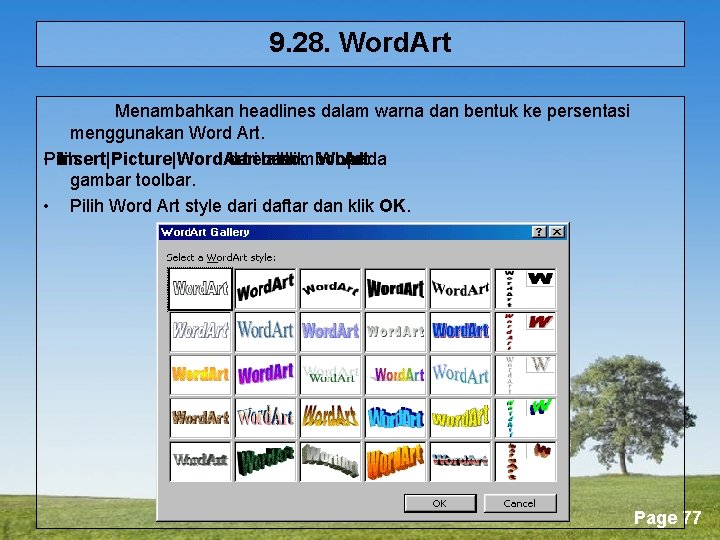Choose the black upward-slanted bold WordArt style
Screen dimensions: 720x540
[x=265, y=289]
